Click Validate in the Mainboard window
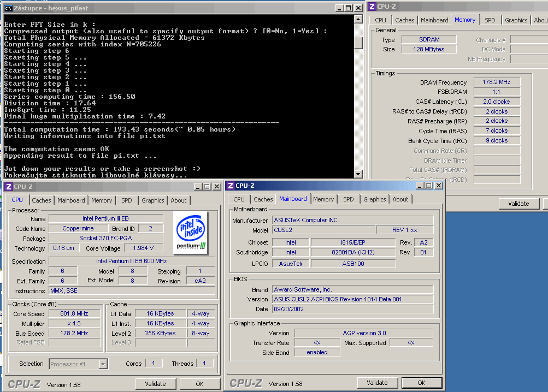The width and height of the screenshot is (548, 392). click(377, 383)
